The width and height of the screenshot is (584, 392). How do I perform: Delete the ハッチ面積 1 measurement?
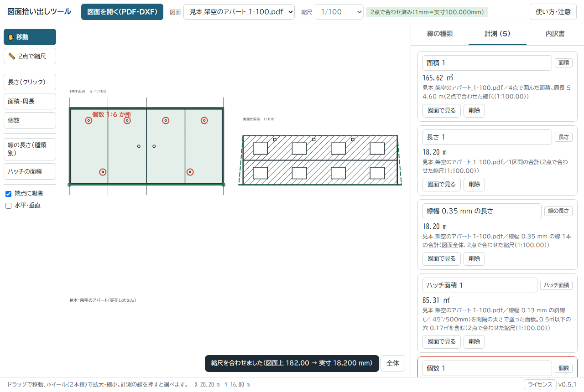474,342
